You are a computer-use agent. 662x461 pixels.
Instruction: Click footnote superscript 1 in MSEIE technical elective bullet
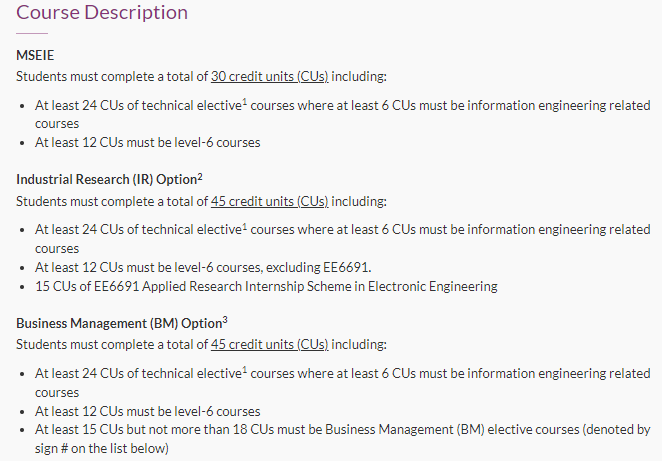[x=244, y=101]
